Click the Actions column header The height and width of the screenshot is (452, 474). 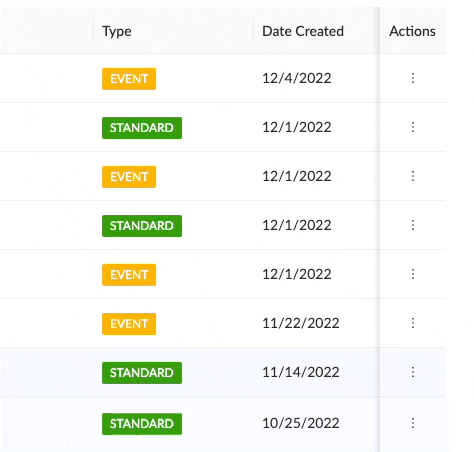[412, 31]
